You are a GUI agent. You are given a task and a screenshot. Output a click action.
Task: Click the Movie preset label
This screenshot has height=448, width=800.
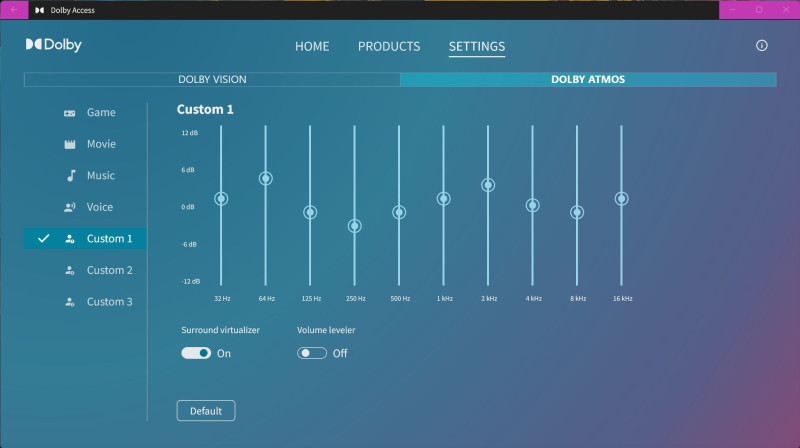pos(101,144)
